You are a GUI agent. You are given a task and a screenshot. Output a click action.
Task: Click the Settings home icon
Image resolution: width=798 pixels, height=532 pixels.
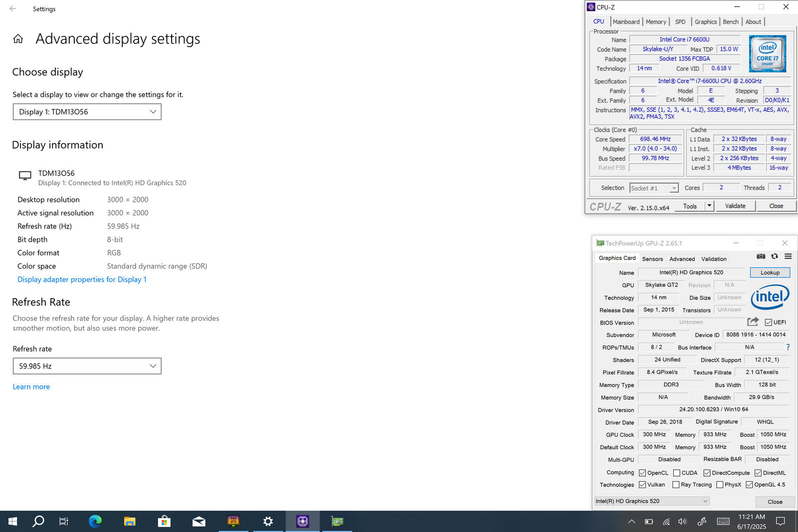pyautogui.click(x=18, y=39)
